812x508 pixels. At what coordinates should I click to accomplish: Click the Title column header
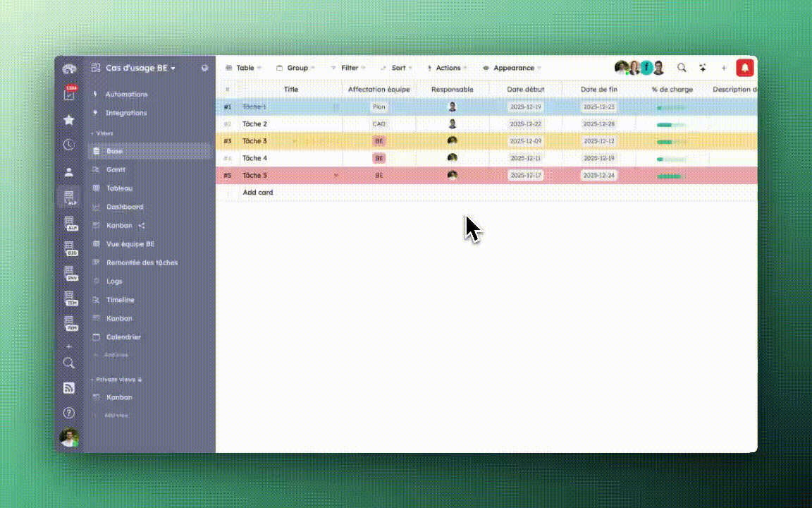click(290, 89)
